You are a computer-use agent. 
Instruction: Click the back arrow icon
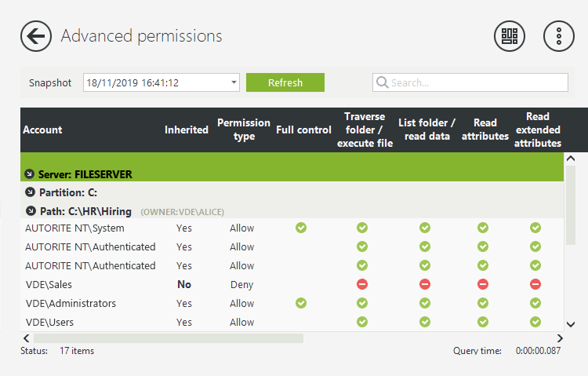point(35,36)
